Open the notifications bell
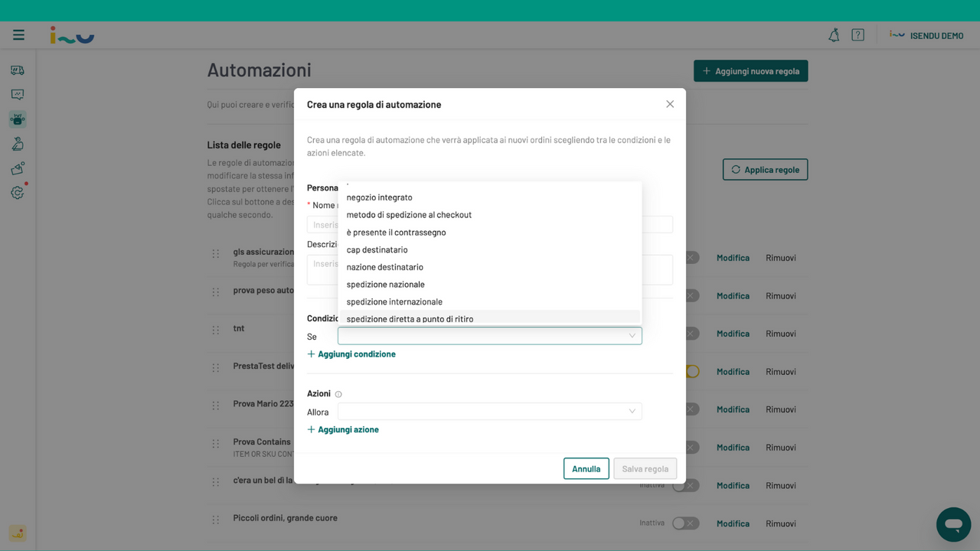Image resolution: width=980 pixels, height=551 pixels. click(x=834, y=35)
